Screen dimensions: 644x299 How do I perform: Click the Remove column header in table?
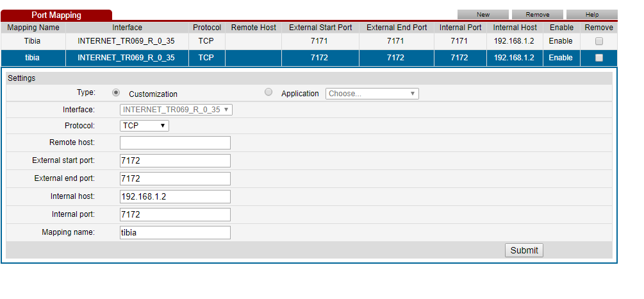point(599,28)
